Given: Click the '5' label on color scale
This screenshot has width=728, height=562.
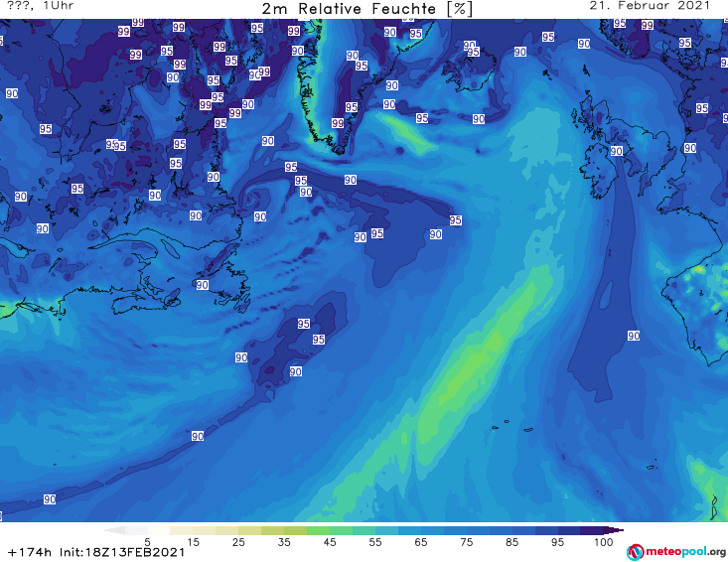Looking at the screenshot, I should pyautogui.click(x=147, y=542).
